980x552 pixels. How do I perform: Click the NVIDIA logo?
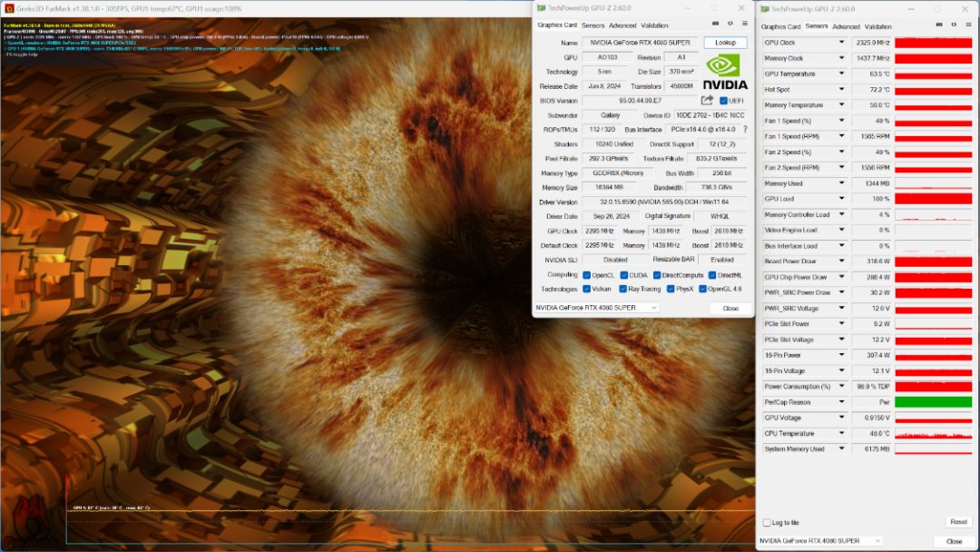click(724, 73)
